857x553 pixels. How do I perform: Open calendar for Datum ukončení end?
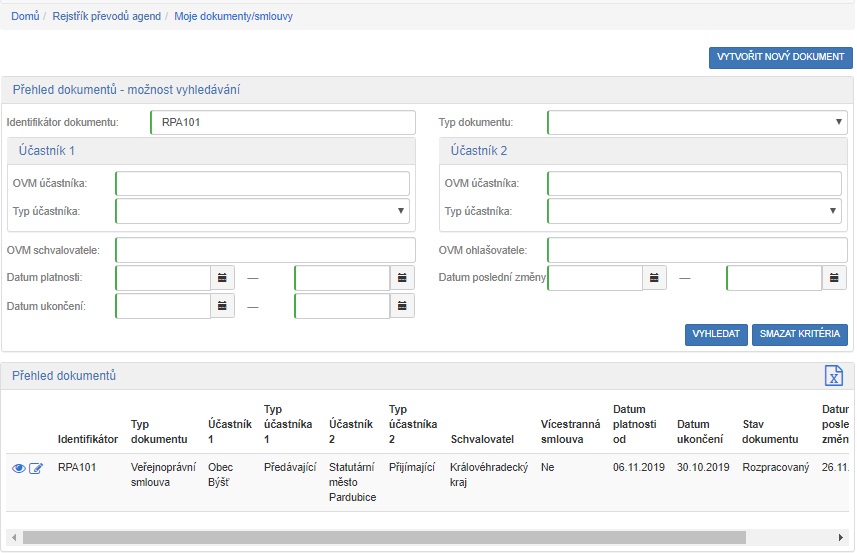tap(402, 306)
